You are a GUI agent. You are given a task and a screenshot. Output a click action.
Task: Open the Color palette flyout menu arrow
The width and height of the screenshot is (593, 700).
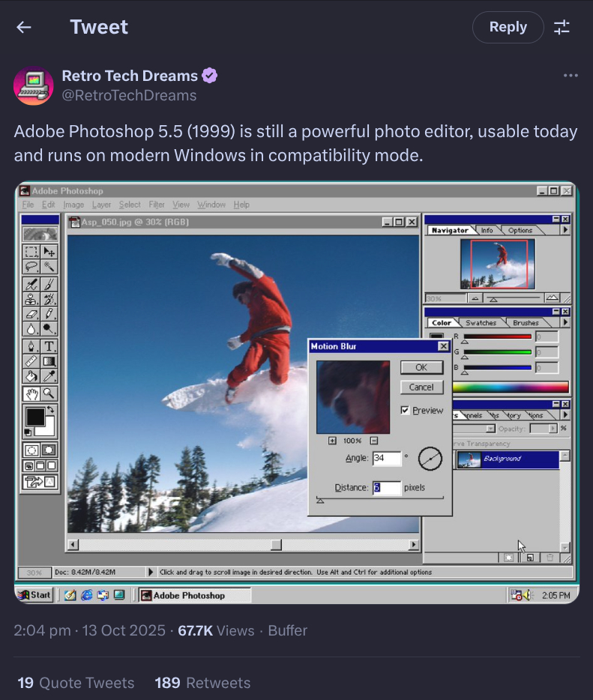click(565, 323)
